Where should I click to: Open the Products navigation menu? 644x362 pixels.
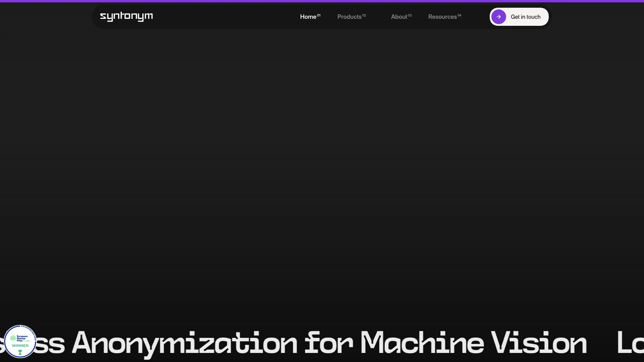tap(349, 17)
